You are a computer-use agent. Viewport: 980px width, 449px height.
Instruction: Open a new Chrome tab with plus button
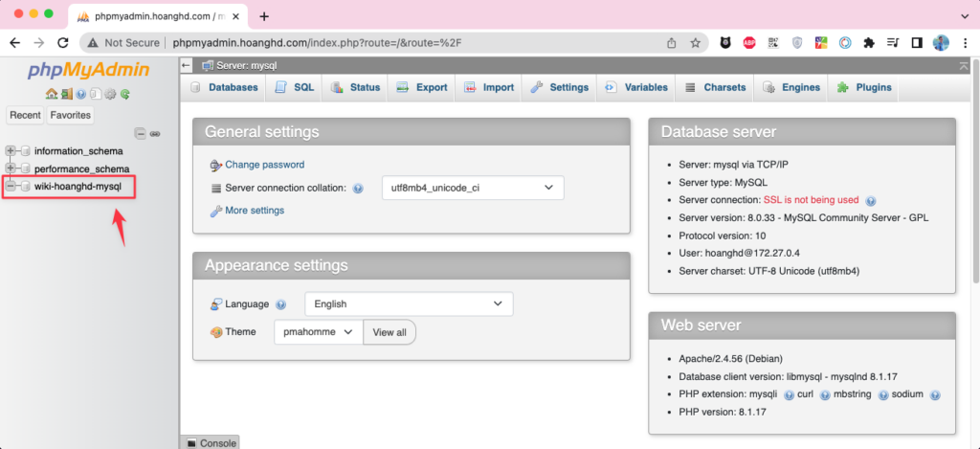(264, 16)
